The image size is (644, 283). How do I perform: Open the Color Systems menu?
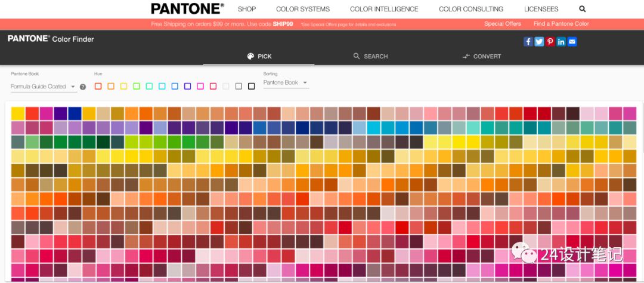pos(303,9)
